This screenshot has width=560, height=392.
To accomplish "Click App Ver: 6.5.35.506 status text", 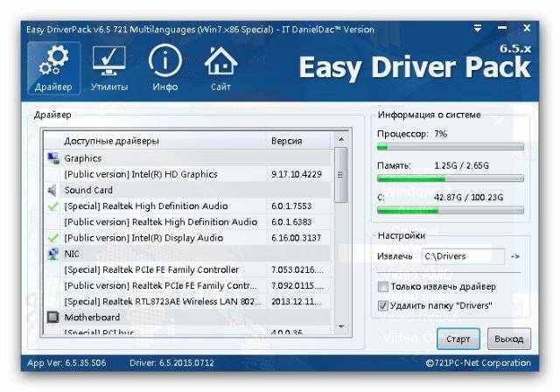I will pyautogui.click(x=66, y=363).
